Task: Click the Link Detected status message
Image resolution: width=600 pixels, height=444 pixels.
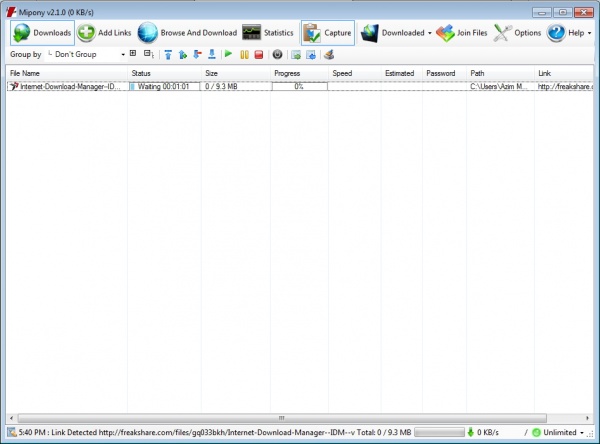Action: (187, 433)
